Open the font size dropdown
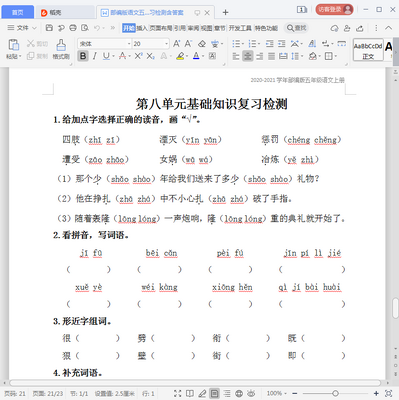 167,44
